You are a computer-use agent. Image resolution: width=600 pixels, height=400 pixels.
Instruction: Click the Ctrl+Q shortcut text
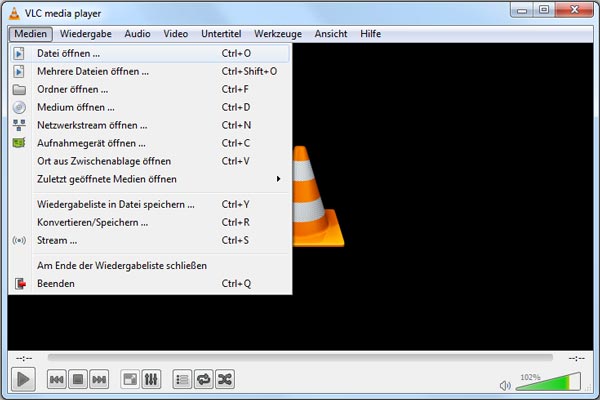coord(236,284)
